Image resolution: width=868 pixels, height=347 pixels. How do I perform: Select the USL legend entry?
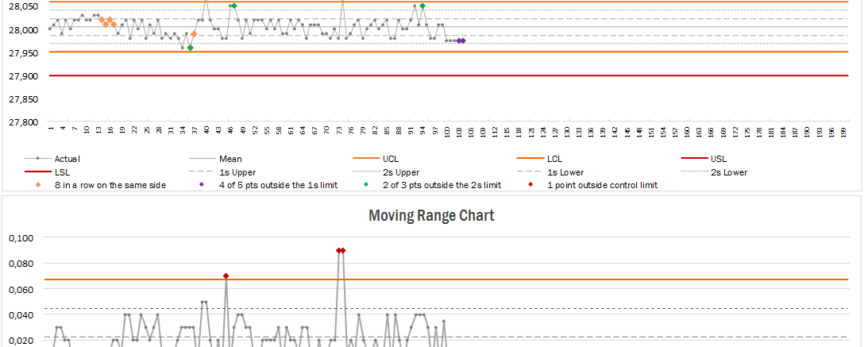[717, 159]
